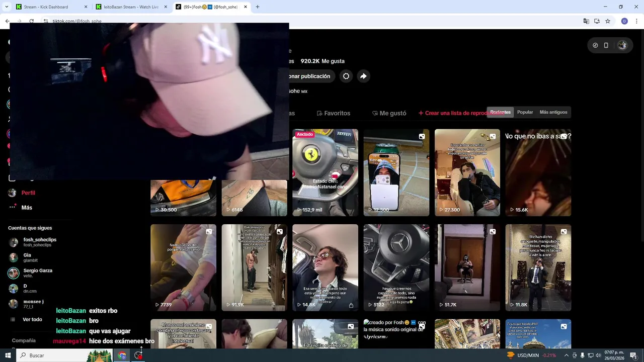Open Chrome from the taskbar
The height and width of the screenshot is (362, 644).
[x=122, y=355]
